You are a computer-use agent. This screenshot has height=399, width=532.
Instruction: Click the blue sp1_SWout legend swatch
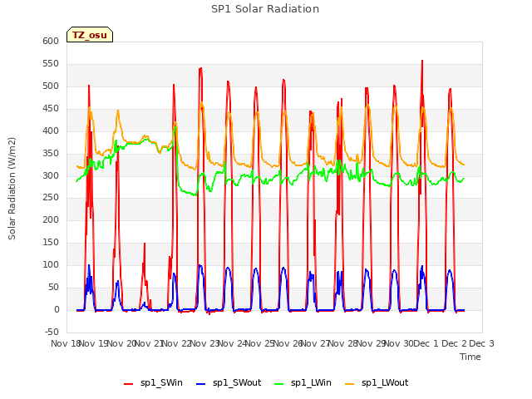201,384
